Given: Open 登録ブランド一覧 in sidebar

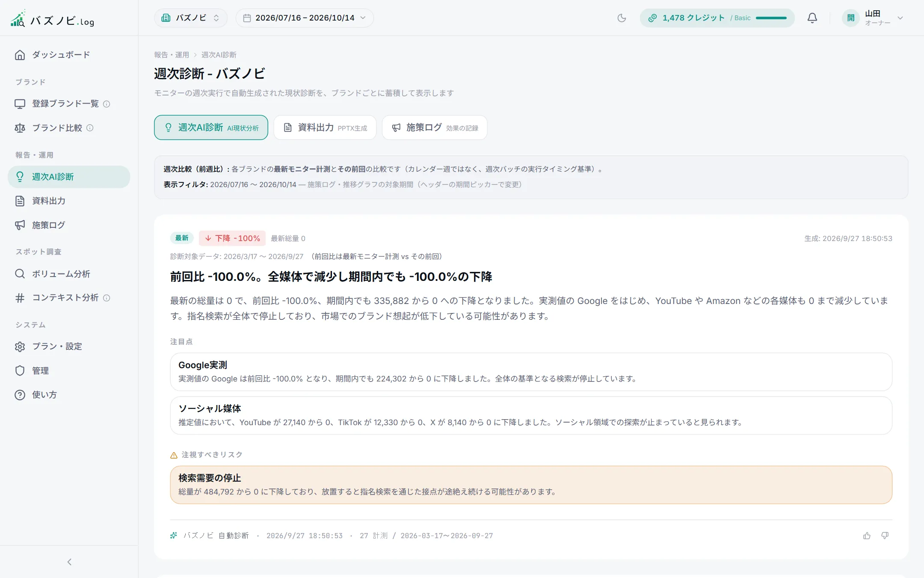Looking at the screenshot, I should coord(69,104).
